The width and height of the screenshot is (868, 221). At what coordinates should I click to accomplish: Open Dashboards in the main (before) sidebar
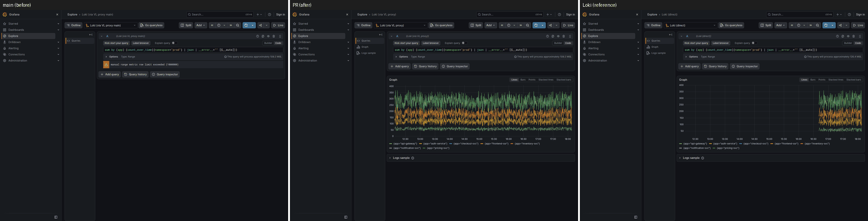[x=16, y=30]
